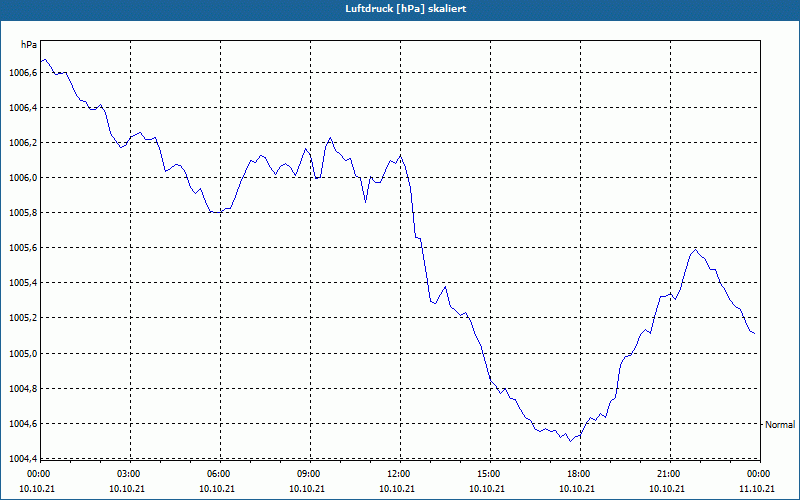Click the '10.10.21' date under 09:00
This screenshot has height=500, width=800.
[x=307, y=489]
